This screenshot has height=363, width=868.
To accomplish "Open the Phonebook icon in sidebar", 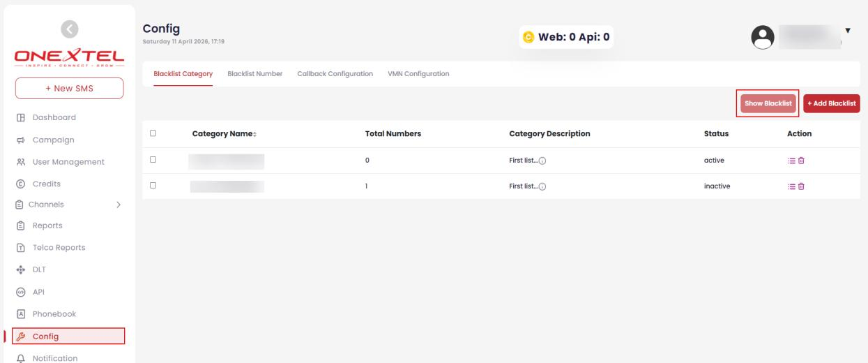I will point(20,314).
